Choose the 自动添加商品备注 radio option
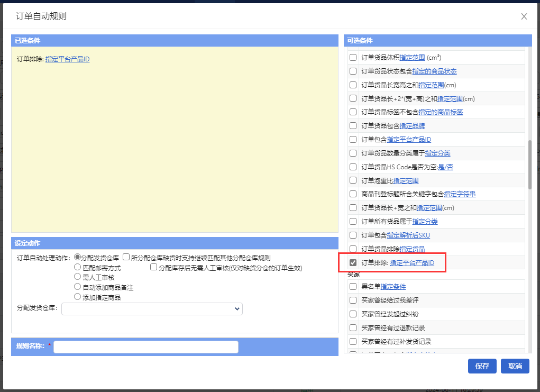 (78, 287)
